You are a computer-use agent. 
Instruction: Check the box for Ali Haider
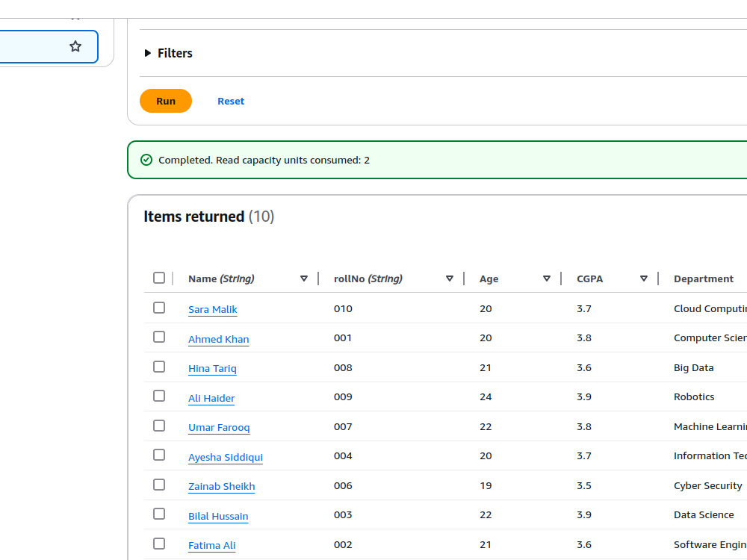click(x=159, y=396)
